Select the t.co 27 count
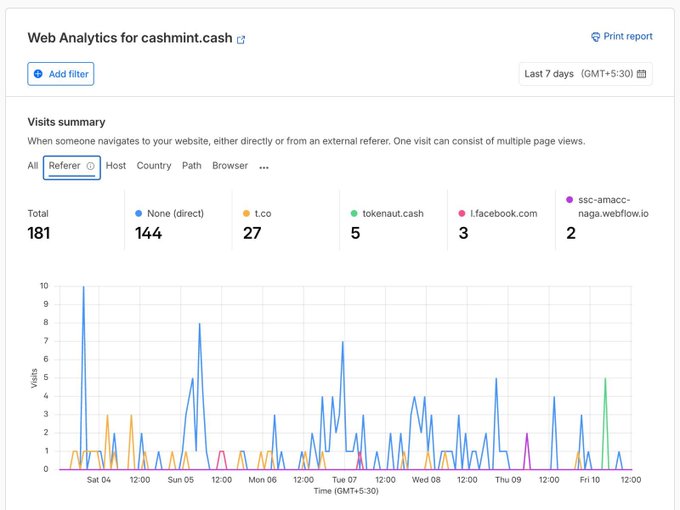Screen dimensions: 680x510 click(x=252, y=233)
